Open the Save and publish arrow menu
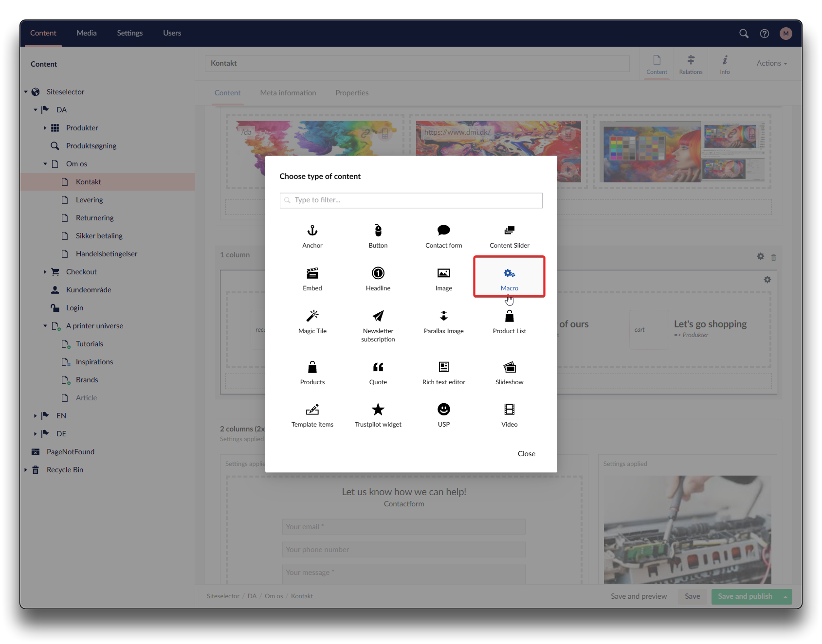This screenshot has height=644, width=822. tap(785, 597)
